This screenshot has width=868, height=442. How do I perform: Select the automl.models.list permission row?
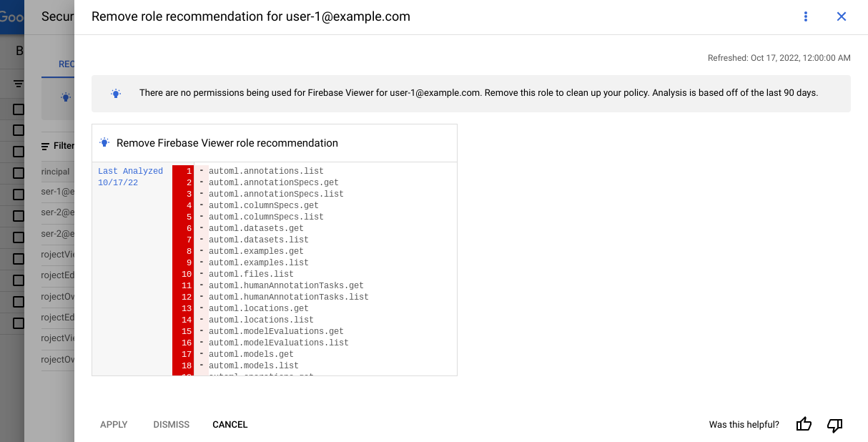click(x=253, y=365)
